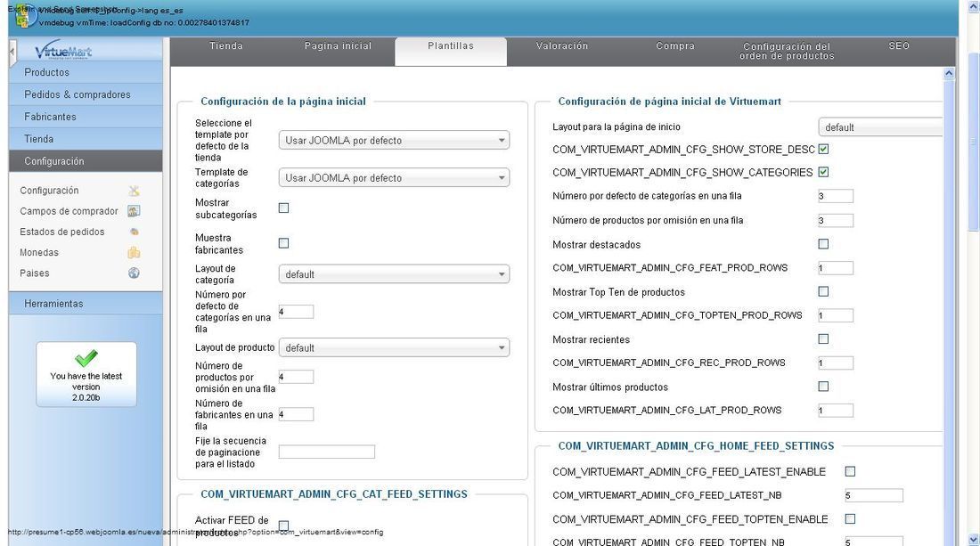The image size is (980, 546).
Task: Click the Monedas coins icon
Action: [x=134, y=252]
